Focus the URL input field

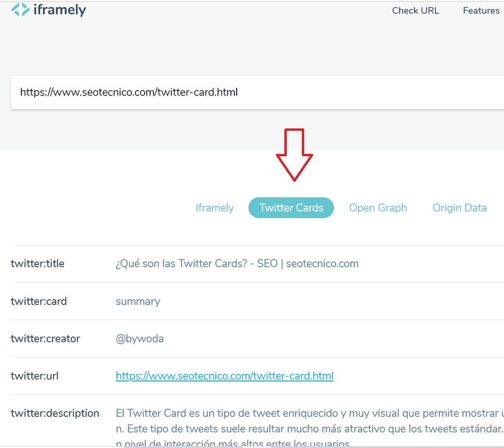coord(257,93)
